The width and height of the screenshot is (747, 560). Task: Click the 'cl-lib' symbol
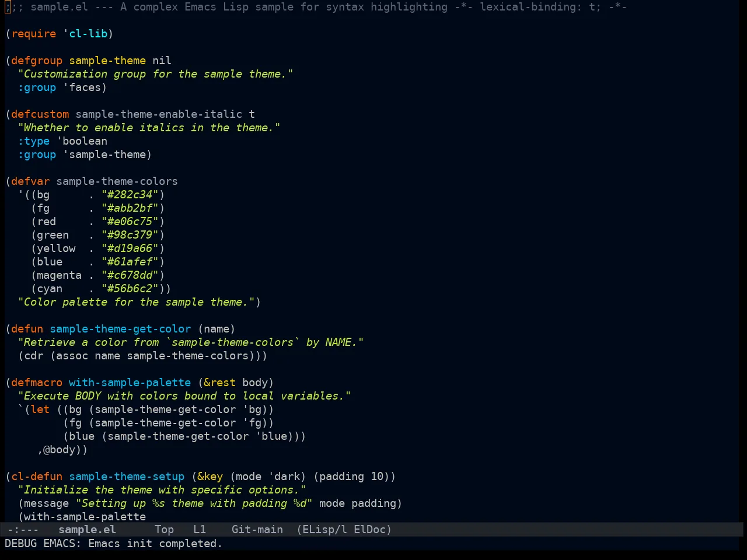[x=89, y=34]
